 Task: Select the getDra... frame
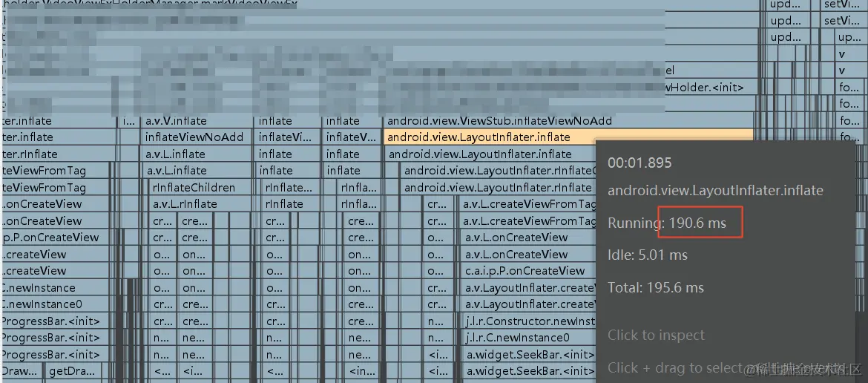(x=73, y=371)
